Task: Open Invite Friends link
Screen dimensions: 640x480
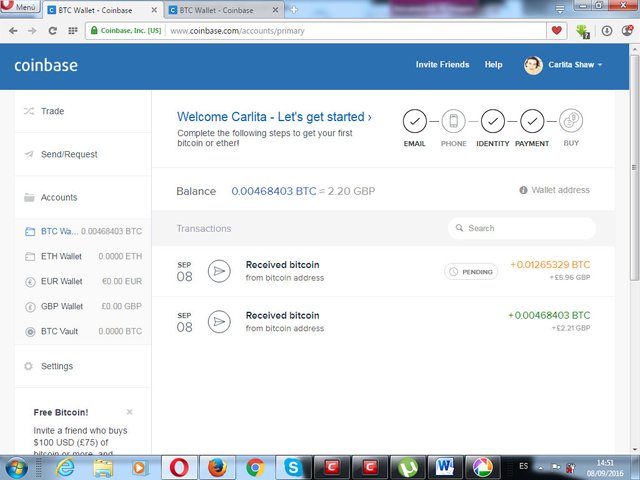Action: [x=442, y=64]
